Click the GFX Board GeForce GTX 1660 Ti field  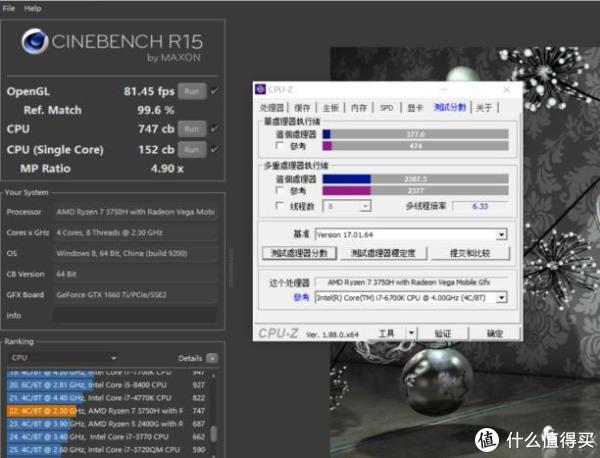[135, 295]
